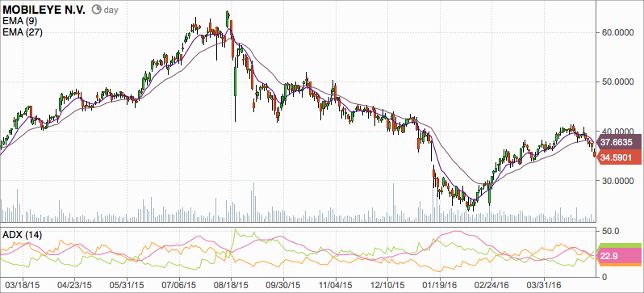The image size is (644, 293).
Task: Click the 30.0000 price axis label
Action: coord(618,181)
